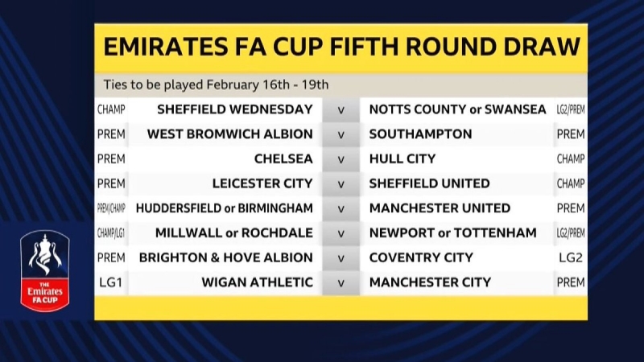Click Notts County or Swansea entry
The height and width of the screenshot is (362, 644).
click(457, 109)
